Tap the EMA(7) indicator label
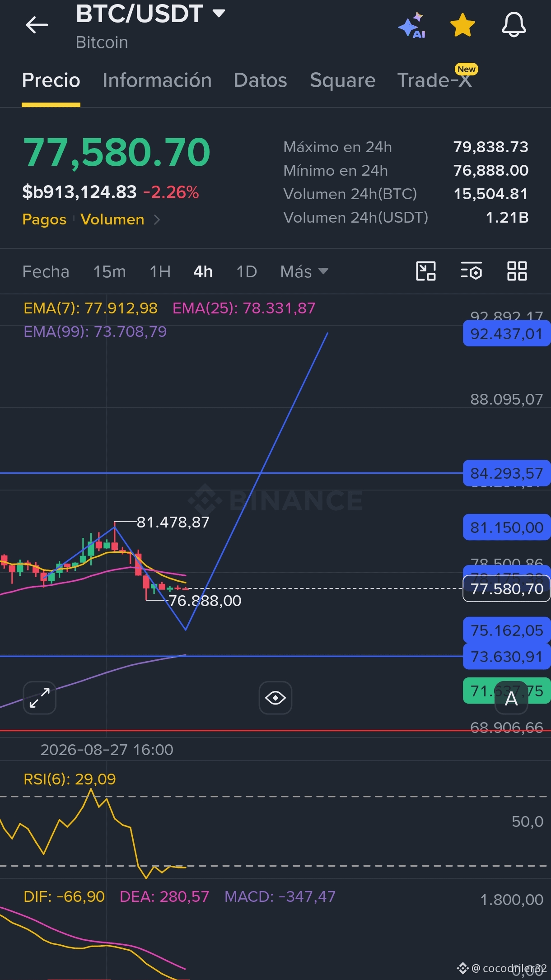 coord(90,308)
